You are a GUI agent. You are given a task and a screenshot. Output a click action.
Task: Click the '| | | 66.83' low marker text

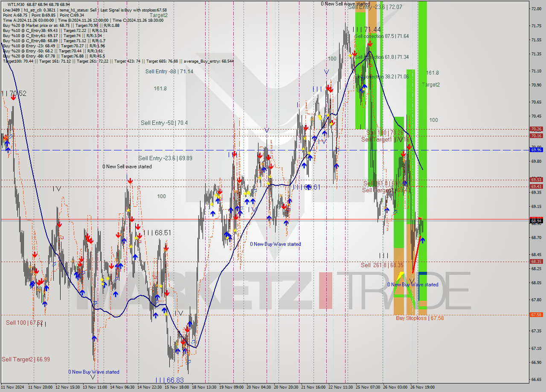coord(169,380)
